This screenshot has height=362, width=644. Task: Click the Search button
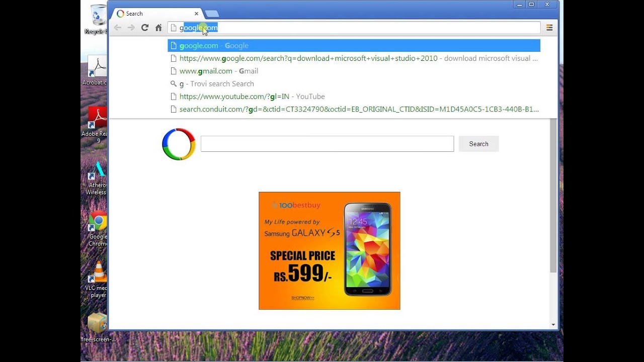(x=478, y=144)
